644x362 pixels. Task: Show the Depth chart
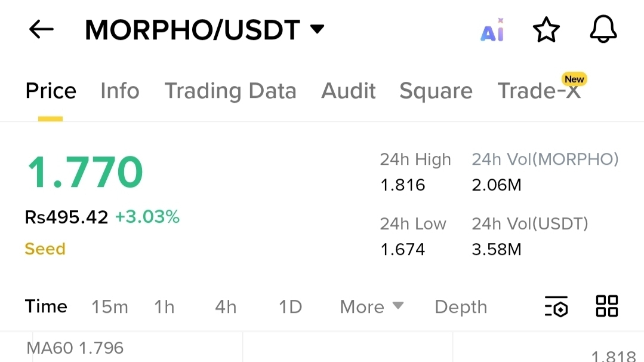coord(461,308)
